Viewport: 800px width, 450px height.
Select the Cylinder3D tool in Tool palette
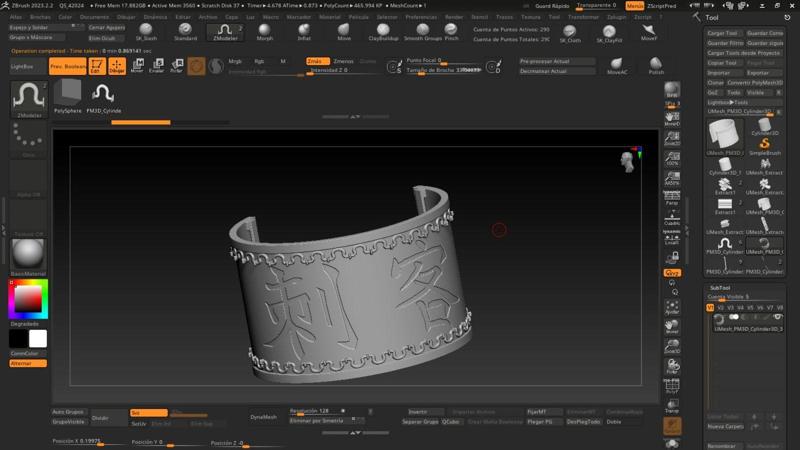(764, 127)
